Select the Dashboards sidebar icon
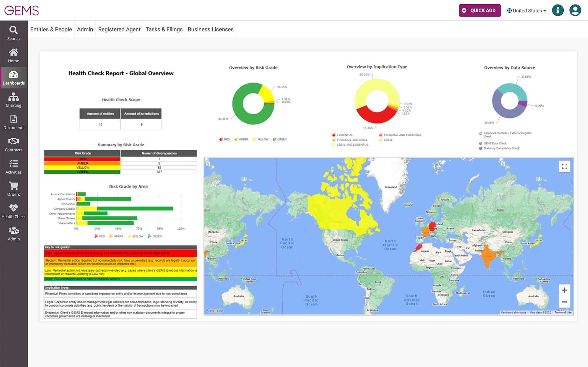Screen dimensions: 588x367 tap(13, 78)
